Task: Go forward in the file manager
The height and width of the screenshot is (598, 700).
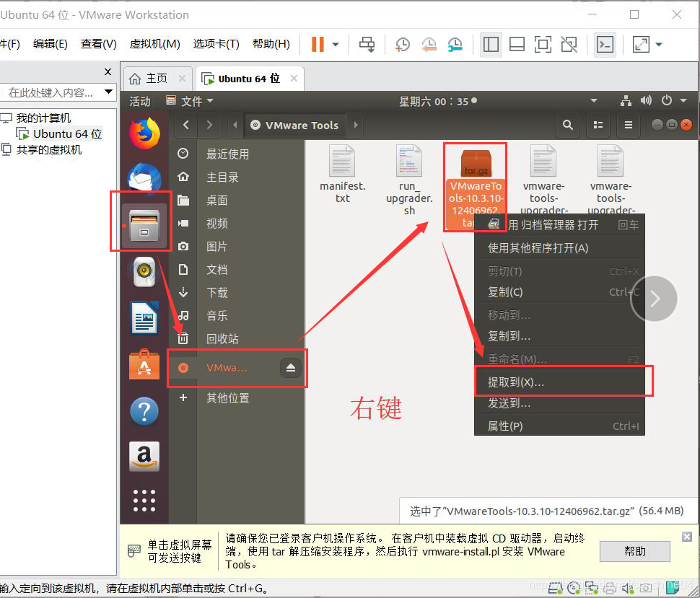Action: point(209,125)
